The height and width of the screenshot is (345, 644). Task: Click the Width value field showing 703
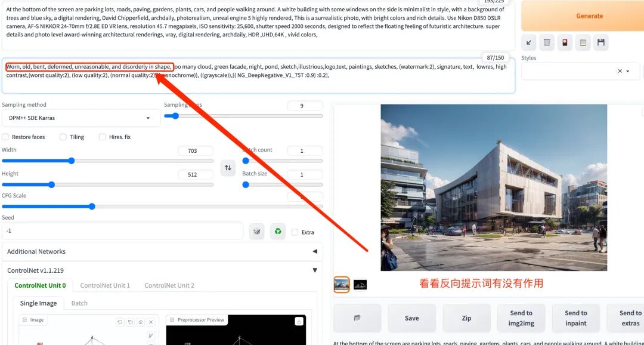pos(196,151)
